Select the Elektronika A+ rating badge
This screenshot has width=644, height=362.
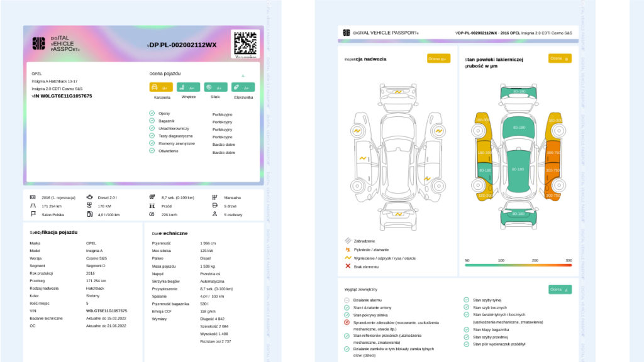click(243, 87)
